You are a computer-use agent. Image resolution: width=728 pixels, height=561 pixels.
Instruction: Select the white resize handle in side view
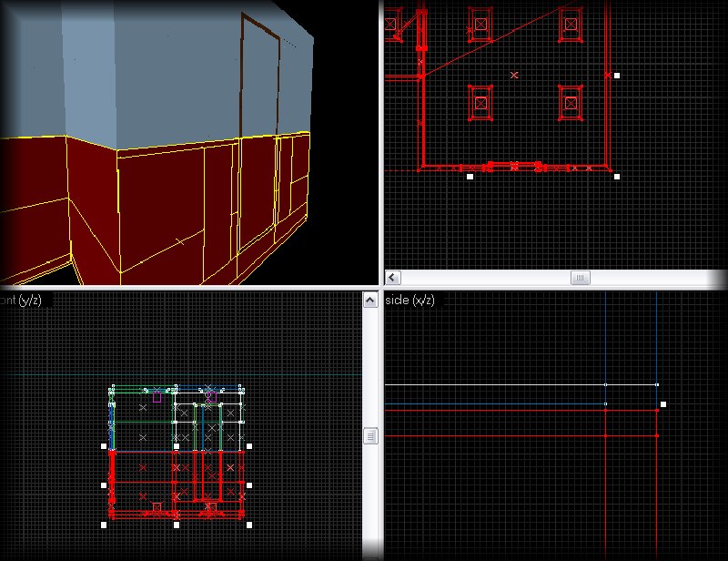[663, 404]
